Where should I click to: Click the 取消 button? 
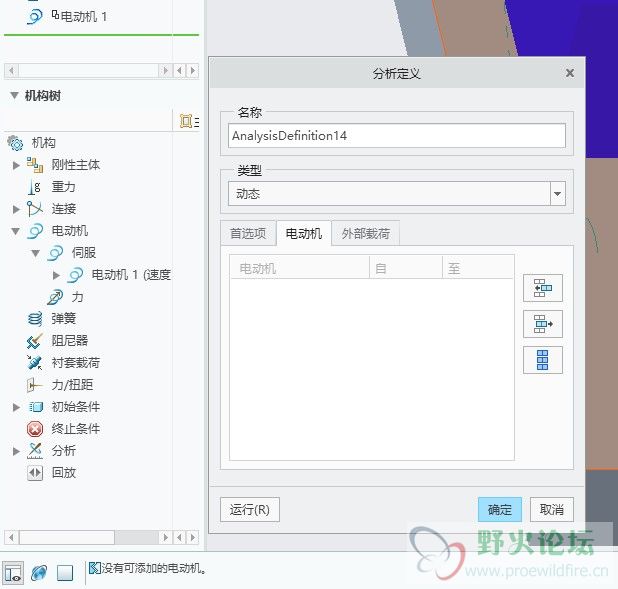(552, 509)
